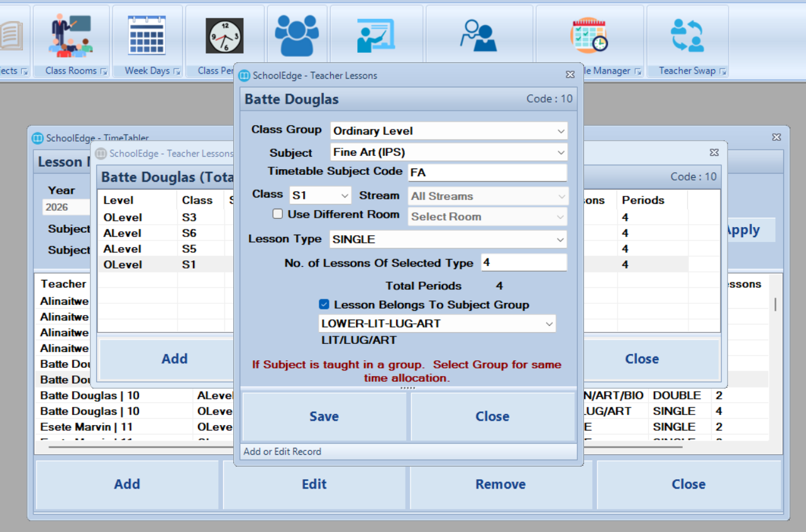Screen dimensions: 806x532
Task: Close front Teacher Lessons dialog via X
Action: [x=570, y=75]
